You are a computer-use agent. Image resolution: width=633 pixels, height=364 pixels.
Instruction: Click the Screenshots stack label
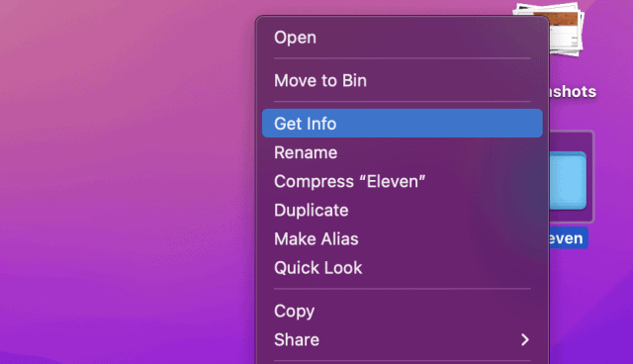tap(573, 92)
